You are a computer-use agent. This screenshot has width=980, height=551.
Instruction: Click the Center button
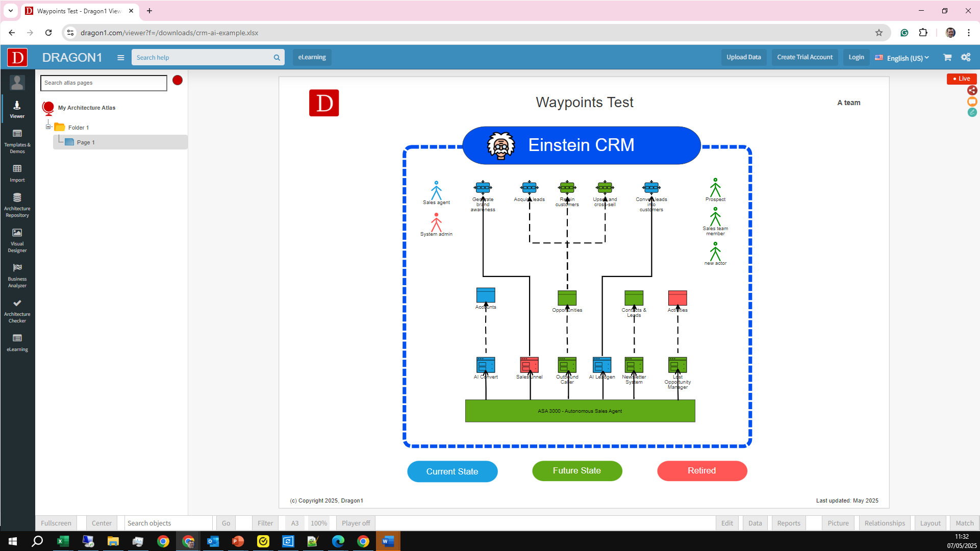click(x=102, y=523)
